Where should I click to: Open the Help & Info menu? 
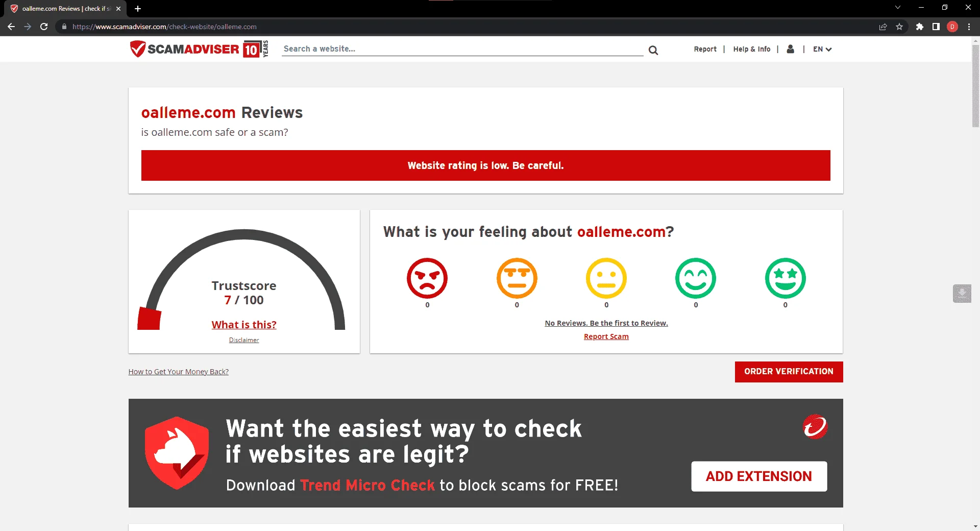click(x=752, y=49)
